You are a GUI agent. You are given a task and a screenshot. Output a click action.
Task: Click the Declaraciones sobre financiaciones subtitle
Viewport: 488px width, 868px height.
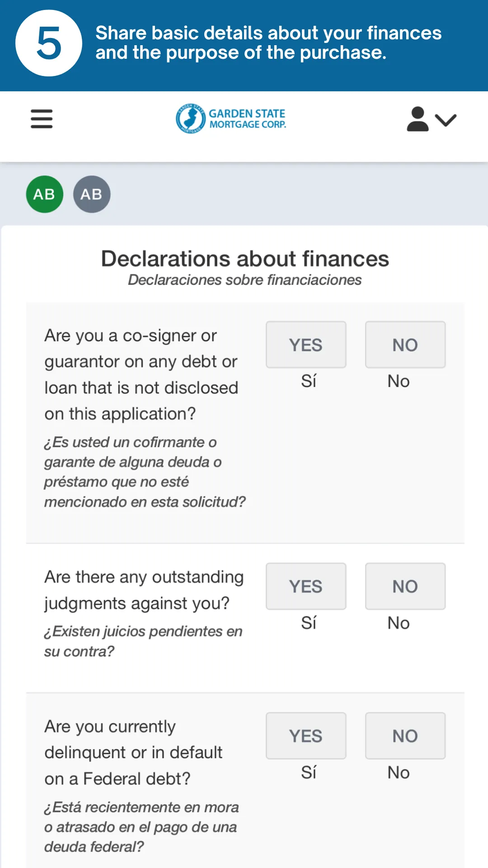coord(244,280)
